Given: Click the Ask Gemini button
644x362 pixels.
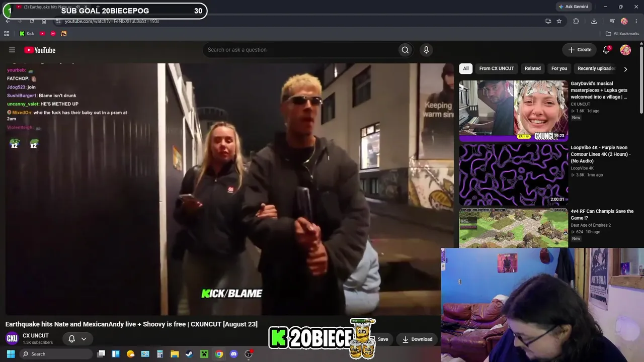Looking at the screenshot, I should pos(573,7).
